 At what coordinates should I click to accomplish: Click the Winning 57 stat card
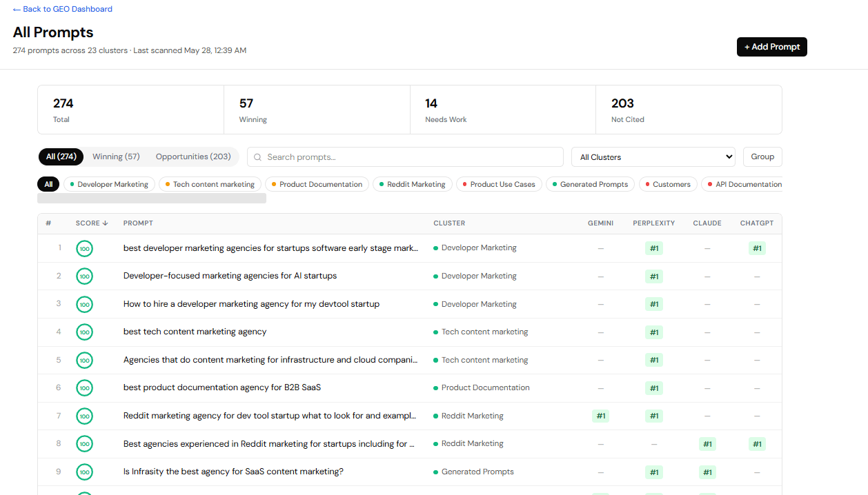pos(317,110)
